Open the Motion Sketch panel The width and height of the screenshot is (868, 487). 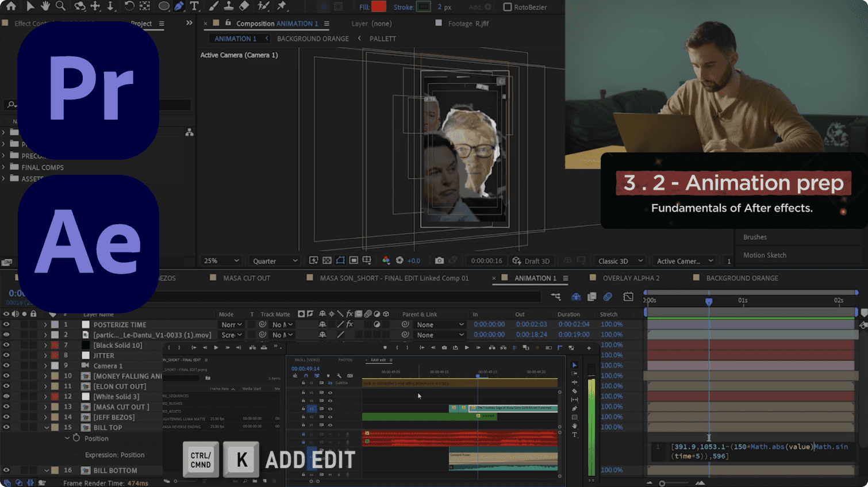coord(765,255)
